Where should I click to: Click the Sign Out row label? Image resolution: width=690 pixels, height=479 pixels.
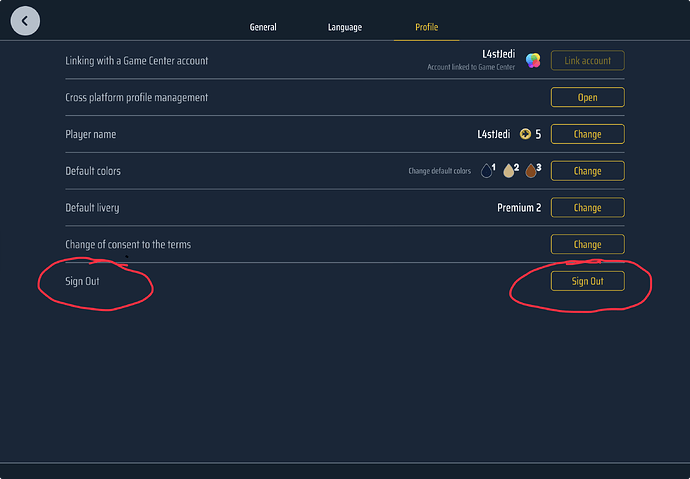point(83,281)
